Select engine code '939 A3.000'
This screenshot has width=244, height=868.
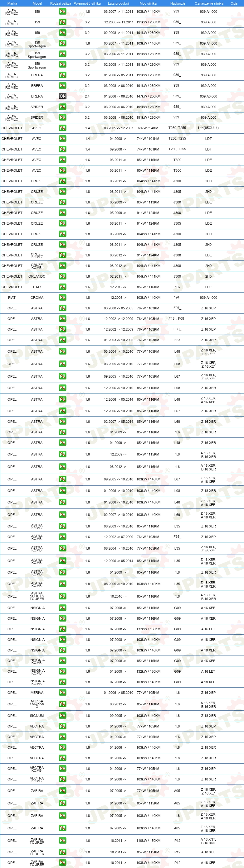208,96
